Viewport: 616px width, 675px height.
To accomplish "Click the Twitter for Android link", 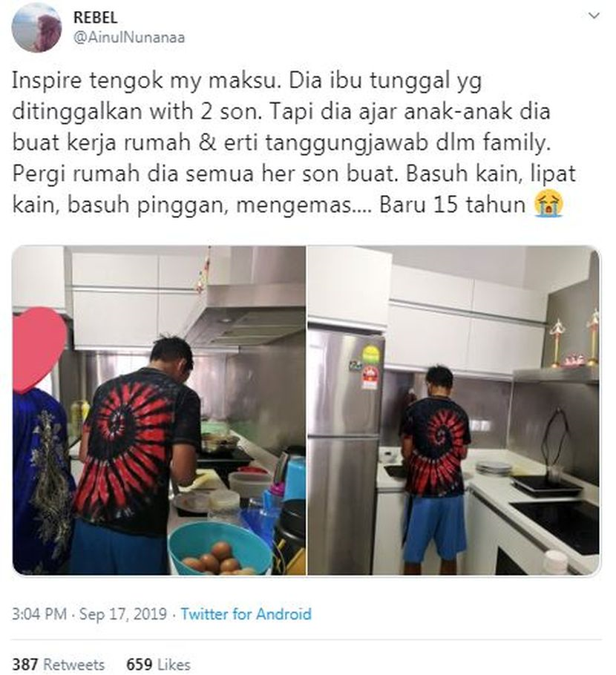I will click(246, 613).
